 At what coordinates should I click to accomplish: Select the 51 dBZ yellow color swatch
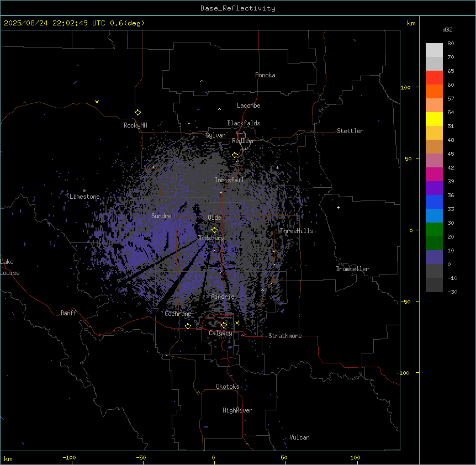[434, 119]
